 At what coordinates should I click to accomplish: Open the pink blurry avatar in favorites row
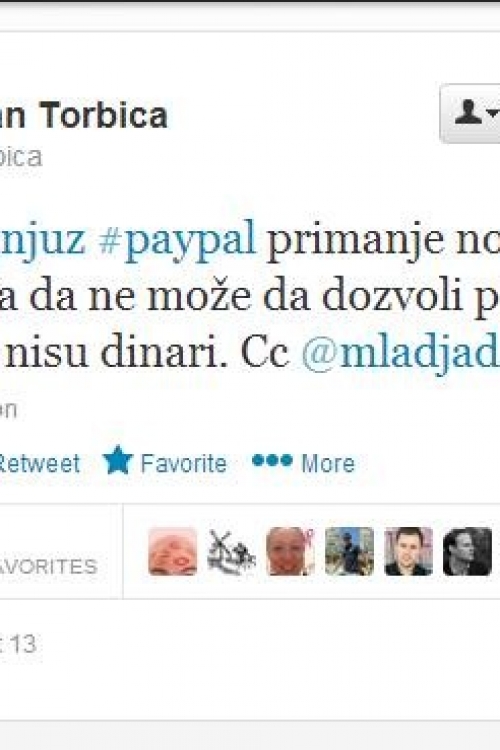pos(172,551)
